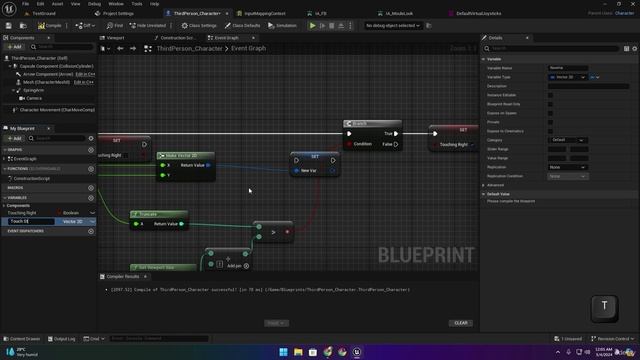Collapse the SpringArm component arrow

coord(13,90)
